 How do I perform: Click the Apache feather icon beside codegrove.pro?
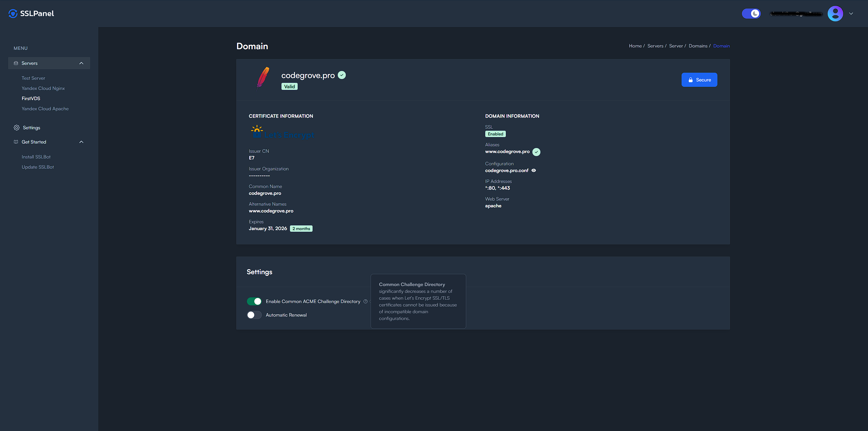(263, 79)
